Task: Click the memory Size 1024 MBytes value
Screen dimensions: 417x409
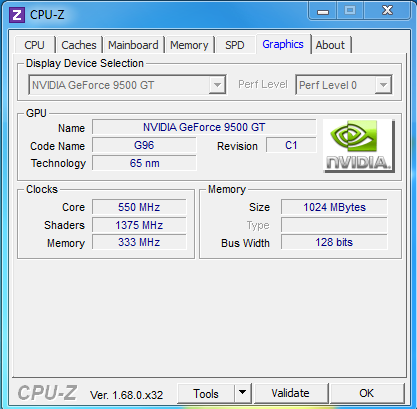Action: [x=334, y=207]
